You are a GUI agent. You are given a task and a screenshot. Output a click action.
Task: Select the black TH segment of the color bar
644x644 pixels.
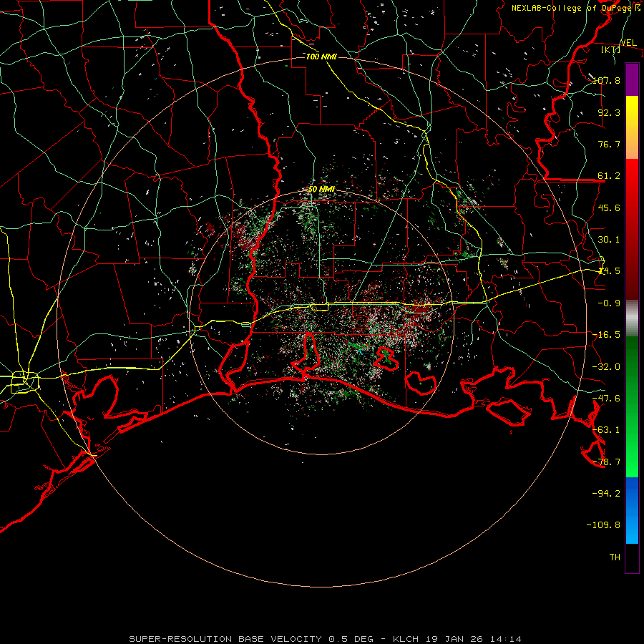(x=632, y=558)
